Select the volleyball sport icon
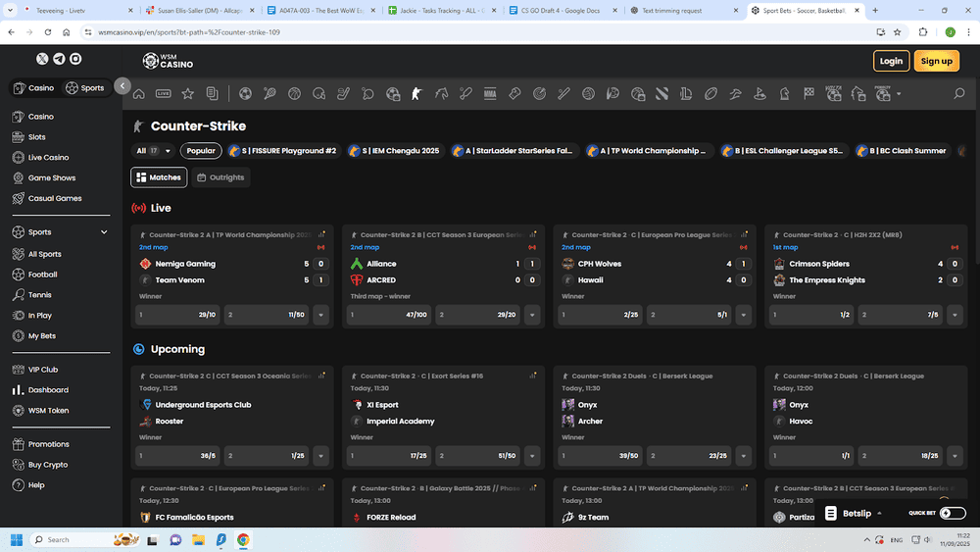 pos(588,94)
